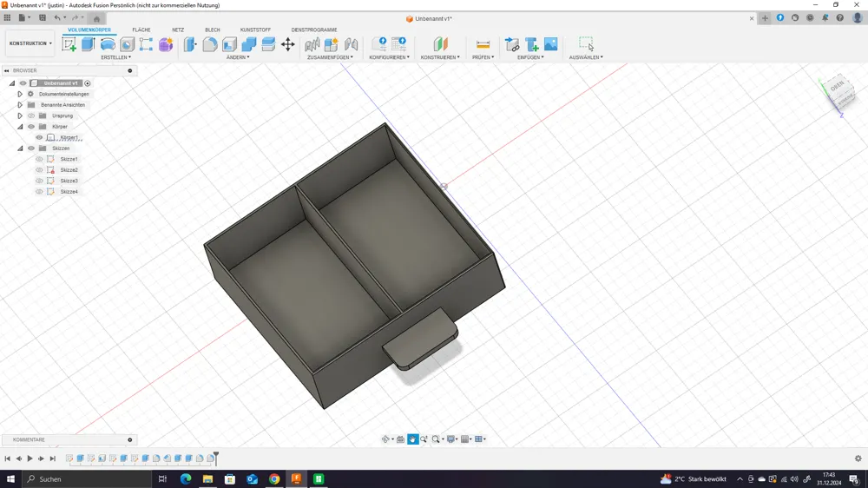868x488 pixels.
Task: Activate the window Selection tool icon
Action: tap(586, 44)
